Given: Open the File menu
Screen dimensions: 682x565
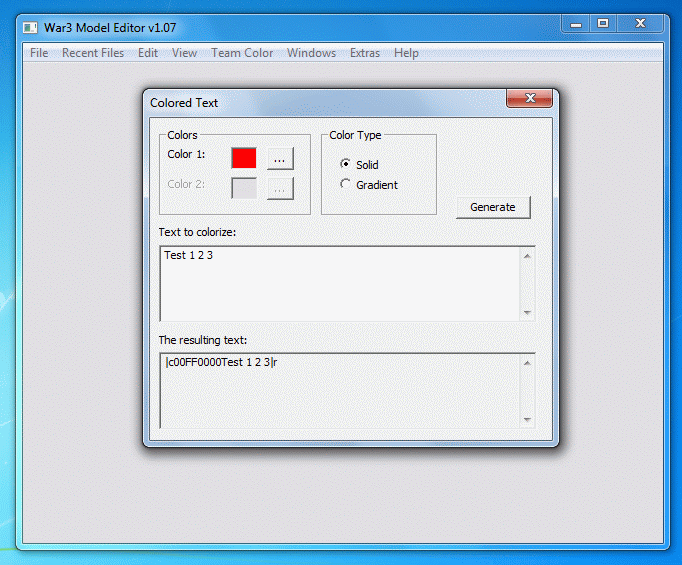Looking at the screenshot, I should (39, 53).
